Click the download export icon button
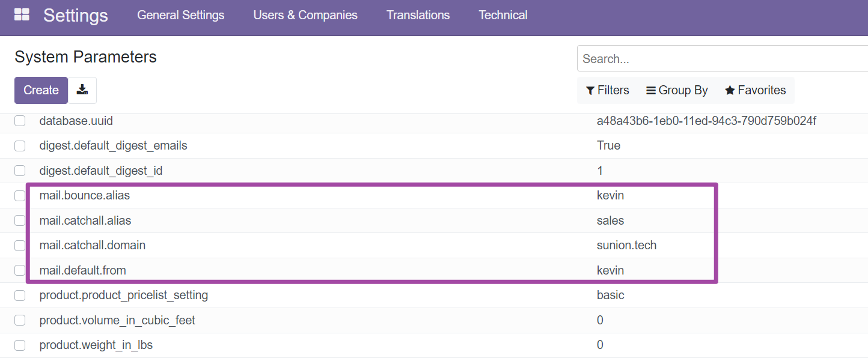The width and height of the screenshot is (868, 358). coord(82,90)
